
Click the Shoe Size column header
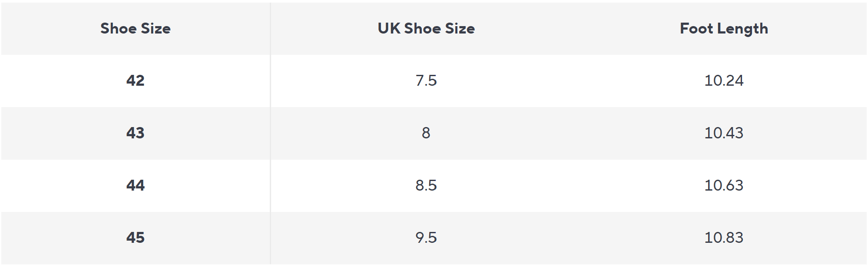pyautogui.click(x=136, y=29)
